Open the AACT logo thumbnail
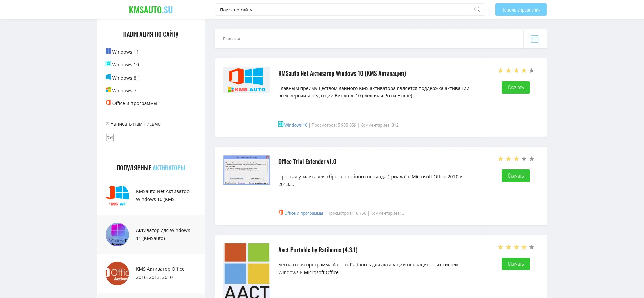This screenshot has height=298, width=644. click(247, 270)
